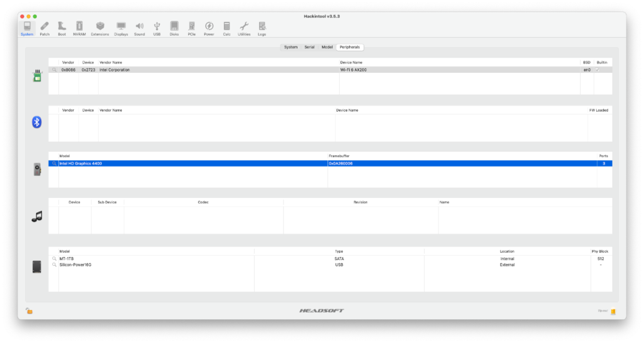This screenshot has height=343, width=644.
Task: Select the MT-1TB disk row
Action: click(330, 259)
